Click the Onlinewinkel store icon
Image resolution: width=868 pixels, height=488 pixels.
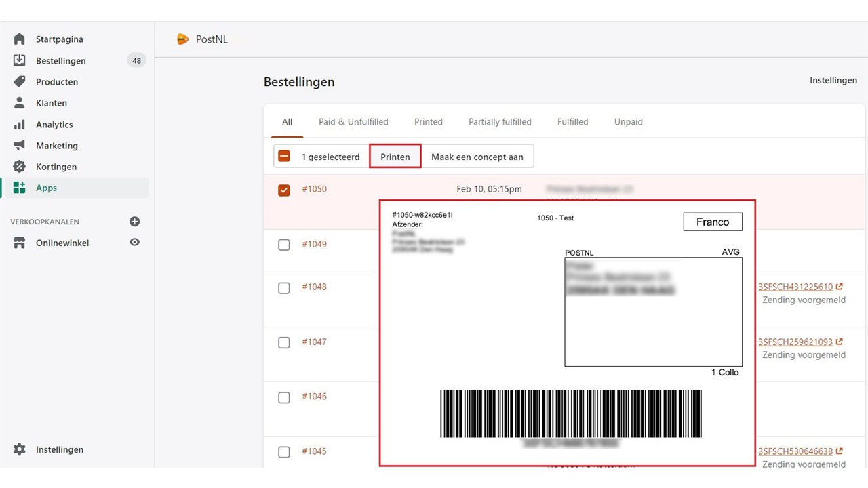tap(19, 243)
